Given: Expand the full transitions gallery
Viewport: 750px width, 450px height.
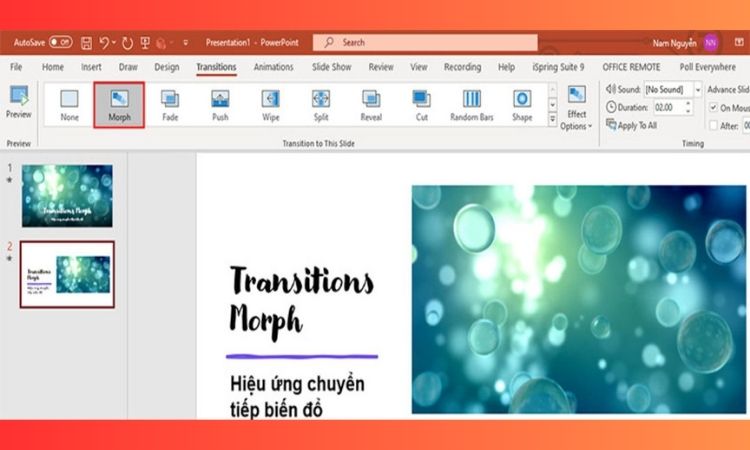Looking at the screenshot, I should point(552,119).
